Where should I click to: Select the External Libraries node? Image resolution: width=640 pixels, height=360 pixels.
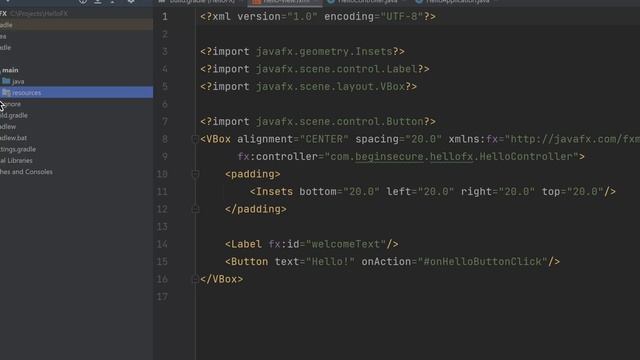[x=16, y=160]
